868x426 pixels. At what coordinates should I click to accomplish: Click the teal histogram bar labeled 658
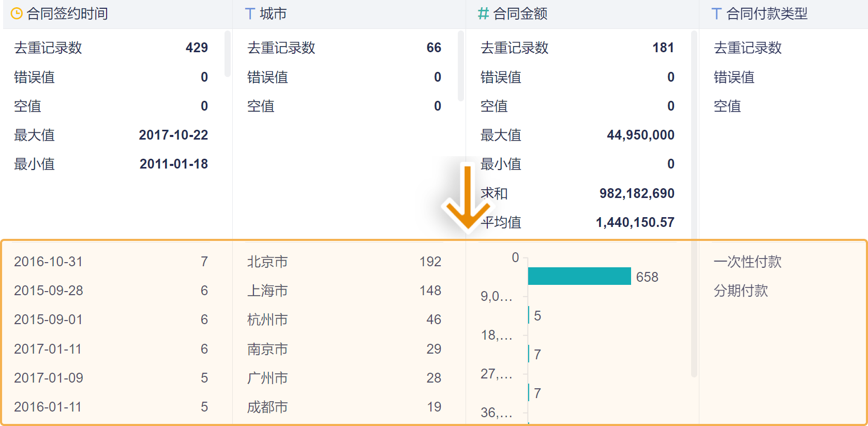pyautogui.click(x=579, y=276)
